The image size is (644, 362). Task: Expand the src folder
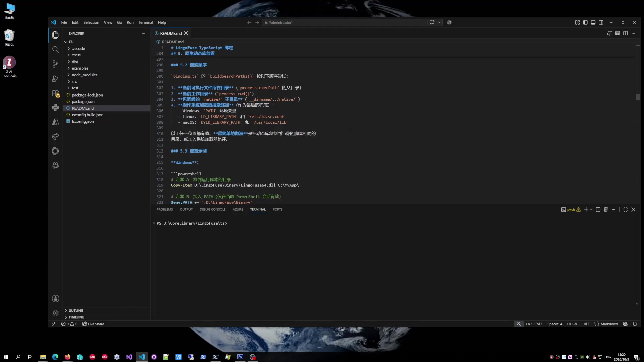[x=107, y=82]
